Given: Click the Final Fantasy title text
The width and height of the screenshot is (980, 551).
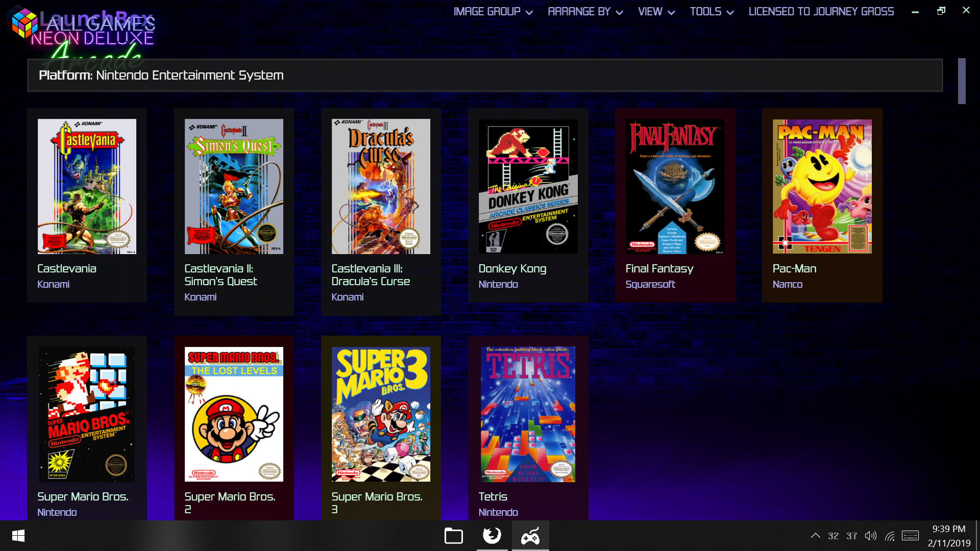Looking at the screenshot, I should pos(659,268).
